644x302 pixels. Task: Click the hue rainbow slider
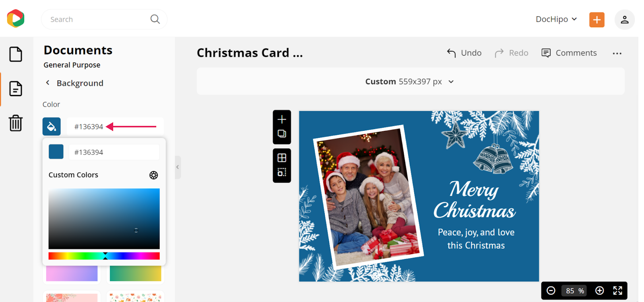click(104, 256)
